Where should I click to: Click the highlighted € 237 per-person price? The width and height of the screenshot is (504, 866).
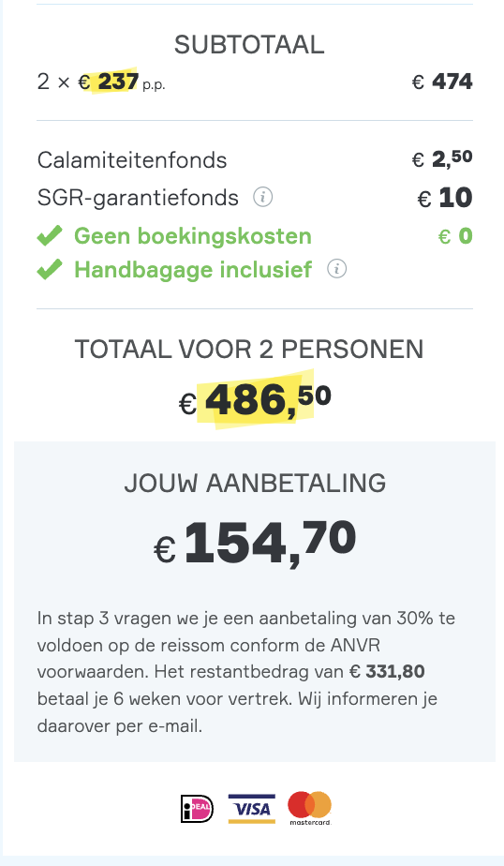pyautogui.click(x=108, y=82)
